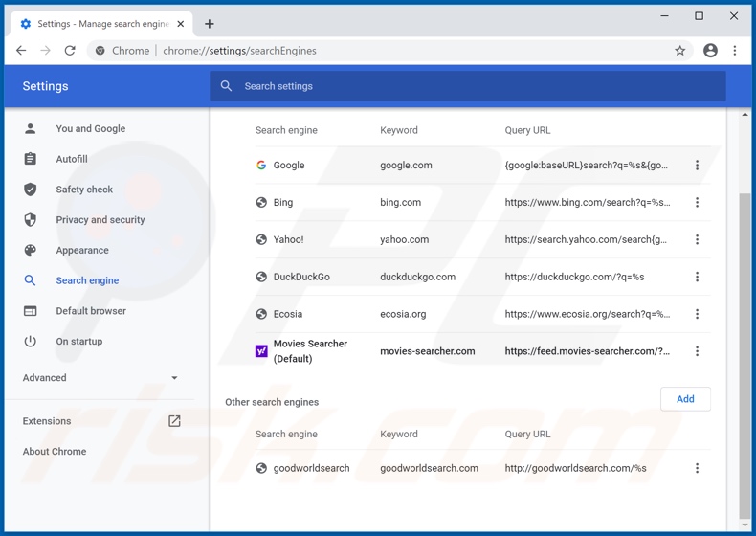Viewport: 756px width, 536px height.
Task: Click the person icon for You and Google
Action: 31,129
